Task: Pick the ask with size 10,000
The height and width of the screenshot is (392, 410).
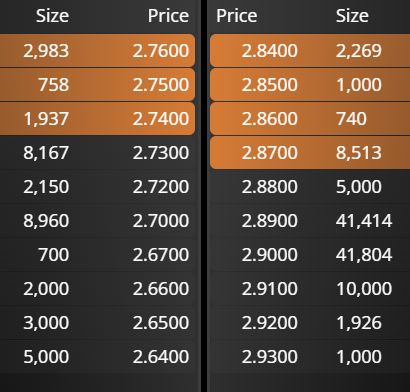Action: point(310,289)
